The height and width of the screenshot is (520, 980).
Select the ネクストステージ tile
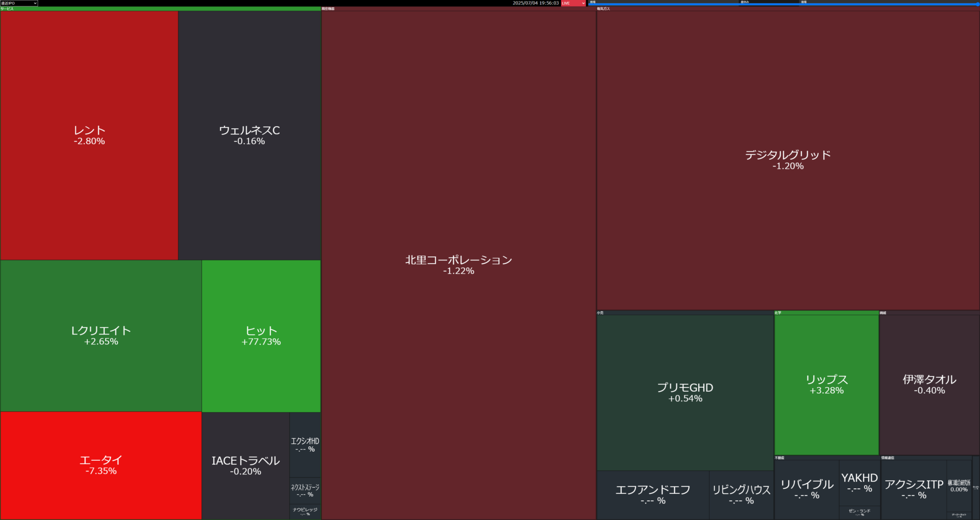(305, 490)
